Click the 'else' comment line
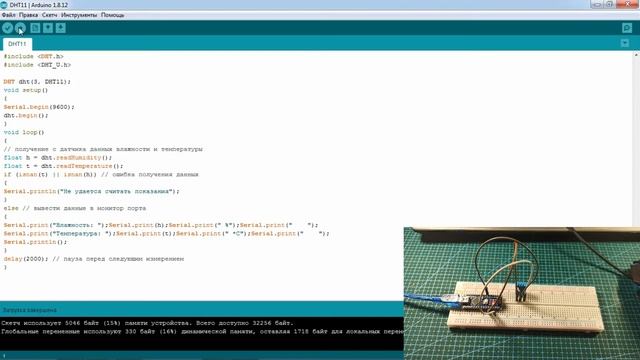The image size is (640, 360). [75, 208]
